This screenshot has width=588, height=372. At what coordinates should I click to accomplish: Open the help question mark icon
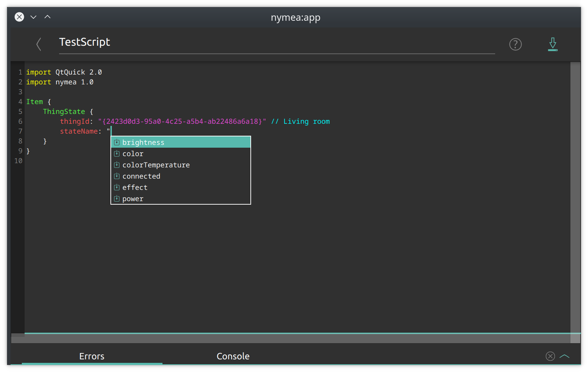click(515, 44)
